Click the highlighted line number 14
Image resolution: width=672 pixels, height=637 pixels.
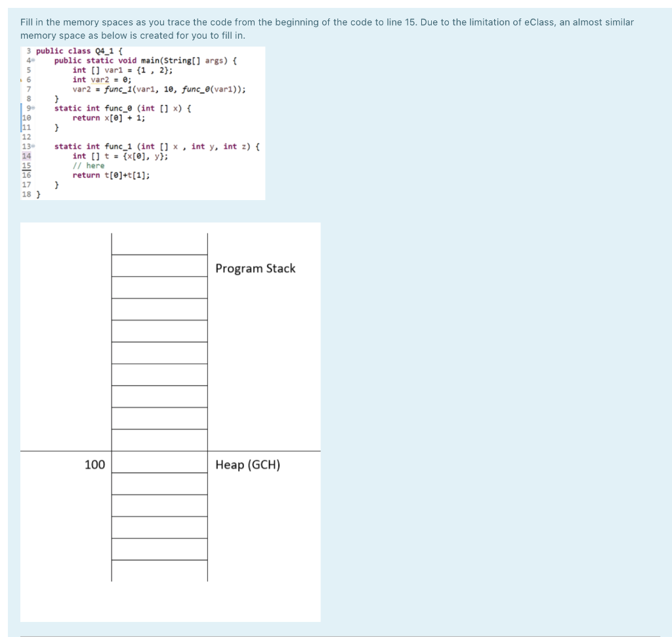click(x=28, y=156)
